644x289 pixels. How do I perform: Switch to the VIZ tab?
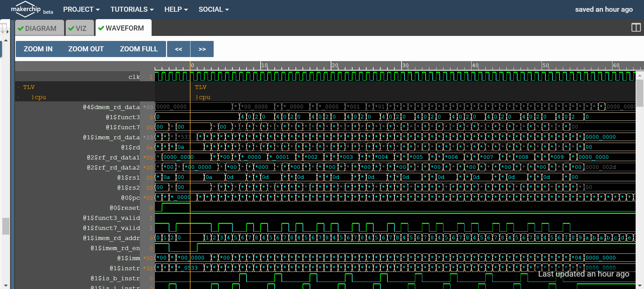click(79, 28)
